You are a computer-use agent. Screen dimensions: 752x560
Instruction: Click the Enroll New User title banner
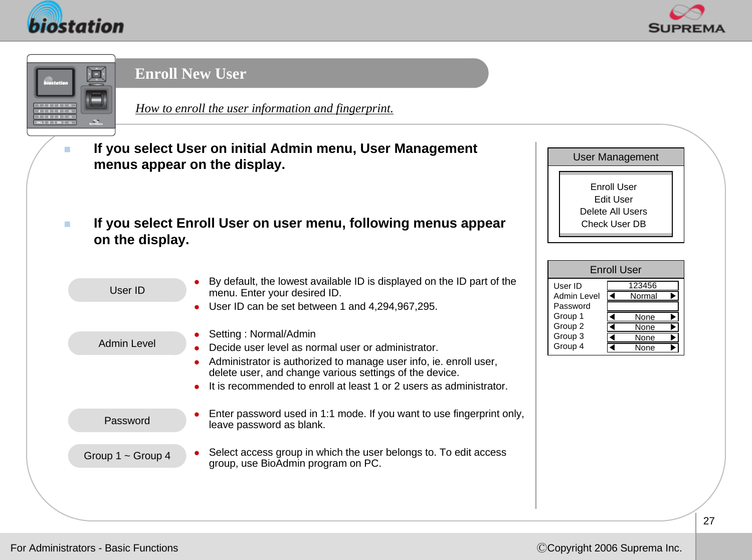click(301, 73)
